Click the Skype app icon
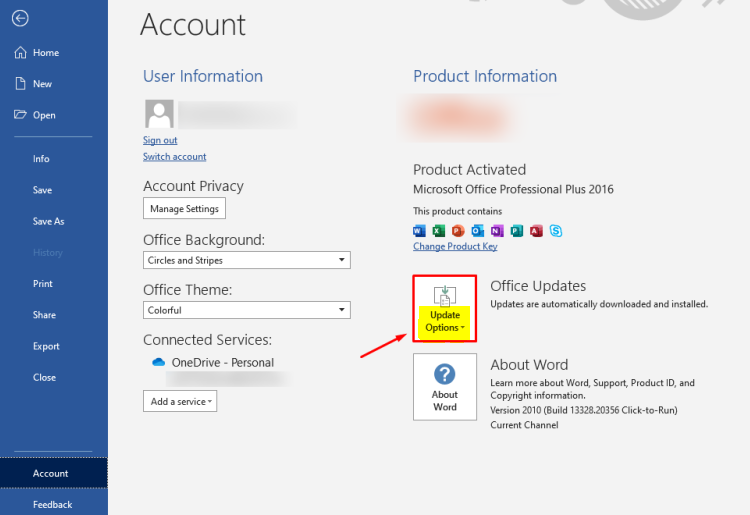Screen dimensions: 750x515 [556, 231]
